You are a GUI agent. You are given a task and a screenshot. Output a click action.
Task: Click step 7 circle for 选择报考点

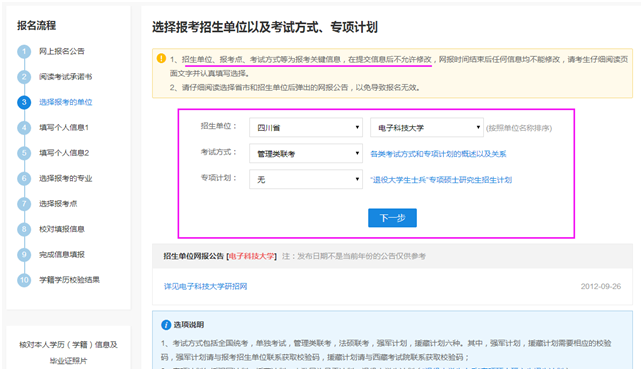point(24,204)
